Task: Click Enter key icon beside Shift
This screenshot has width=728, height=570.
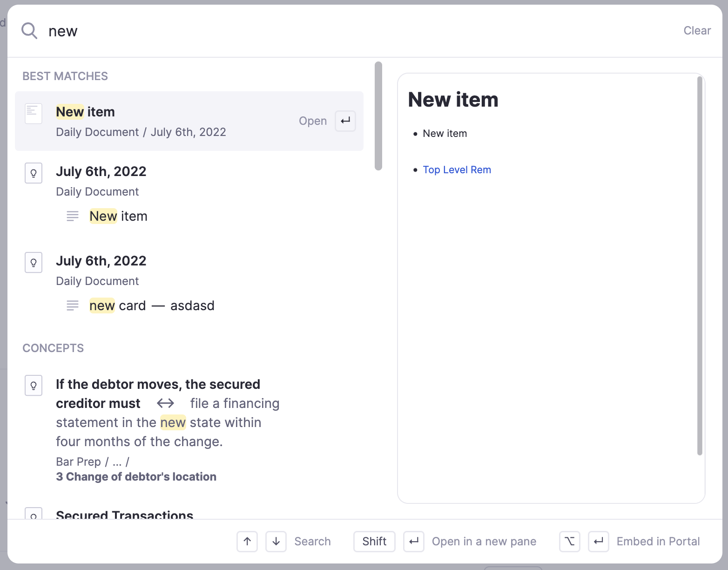Action: 414,542
